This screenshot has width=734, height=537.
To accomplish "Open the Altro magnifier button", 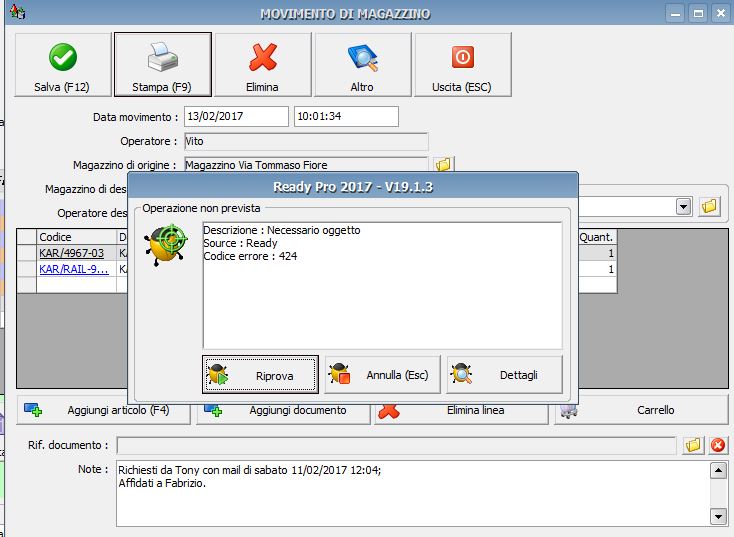I will (363, 65).
